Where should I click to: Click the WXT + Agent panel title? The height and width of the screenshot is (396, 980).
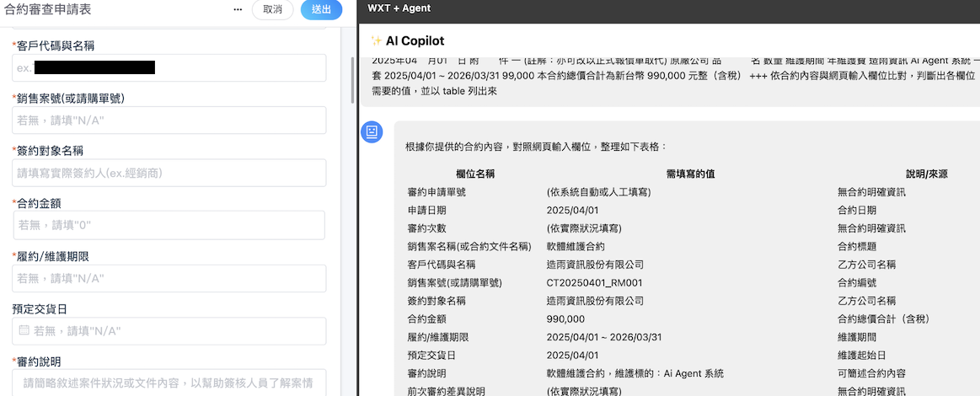tap(399, 8)
